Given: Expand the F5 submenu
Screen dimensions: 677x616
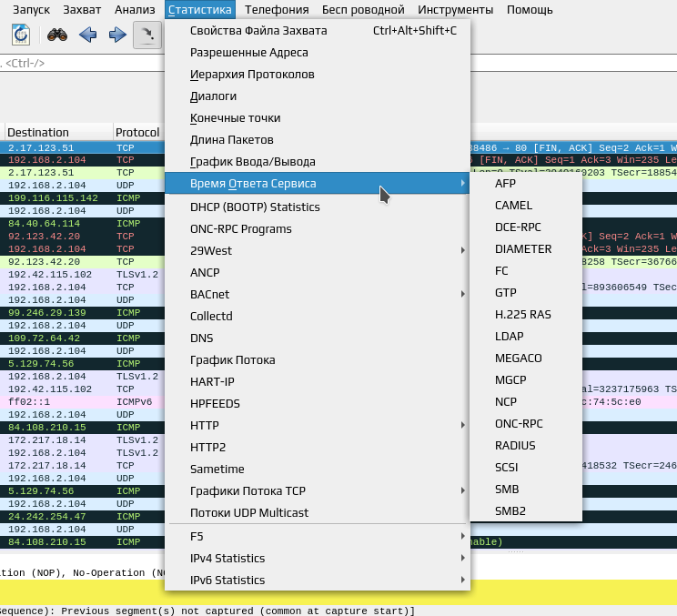Looking at the screenshot, I should (x=318, y=536).
